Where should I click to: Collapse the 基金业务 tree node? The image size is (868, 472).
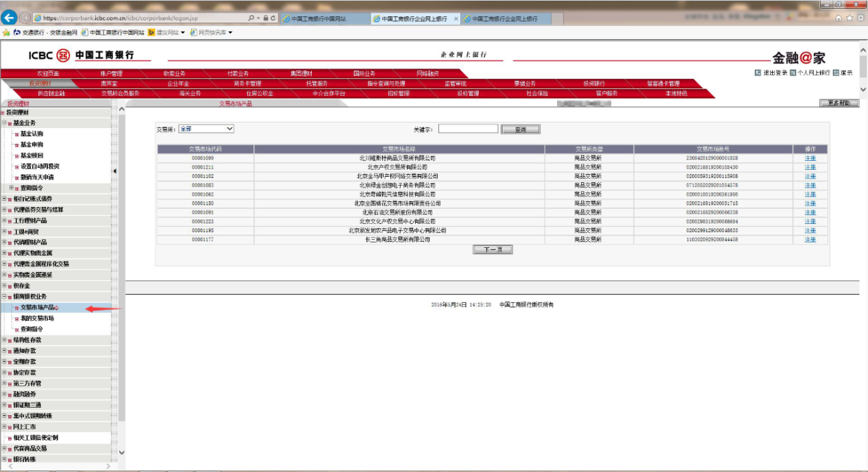(x=3, y=123)
